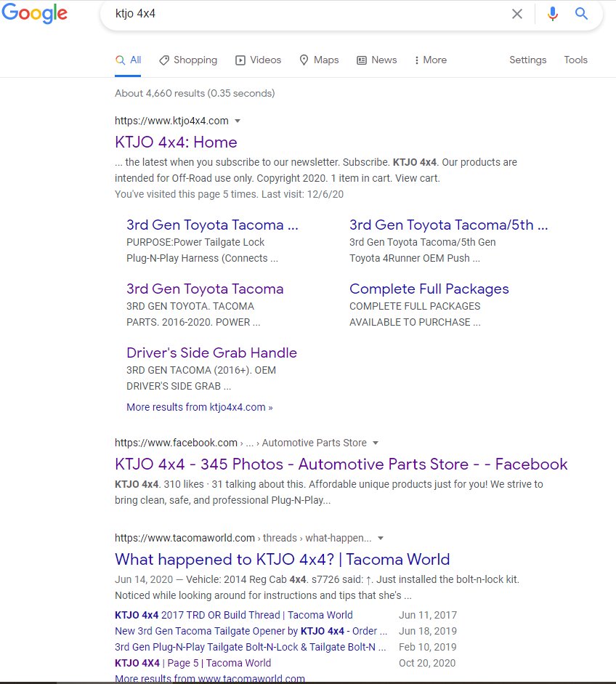Open '3rd Gen Toyota Tacoma/5th ...' sitelink

(x=449, y=225)
